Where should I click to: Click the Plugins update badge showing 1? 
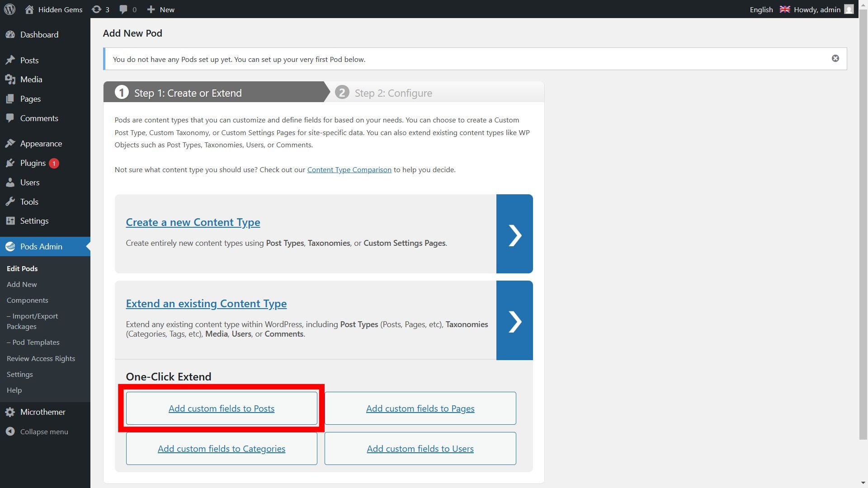[54, 164]
